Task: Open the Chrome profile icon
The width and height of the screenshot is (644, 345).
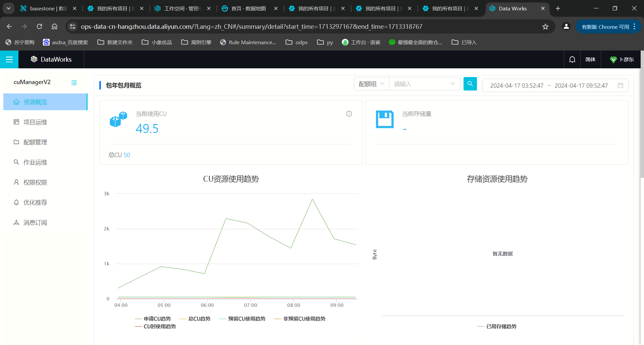Action: [566, 26]
